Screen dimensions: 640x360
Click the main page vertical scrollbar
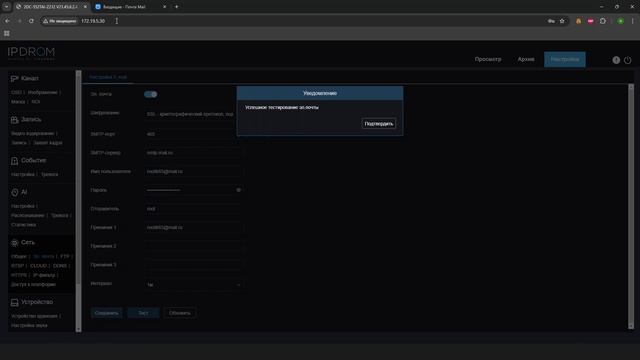pyautogui.click(x=631, y=207)
